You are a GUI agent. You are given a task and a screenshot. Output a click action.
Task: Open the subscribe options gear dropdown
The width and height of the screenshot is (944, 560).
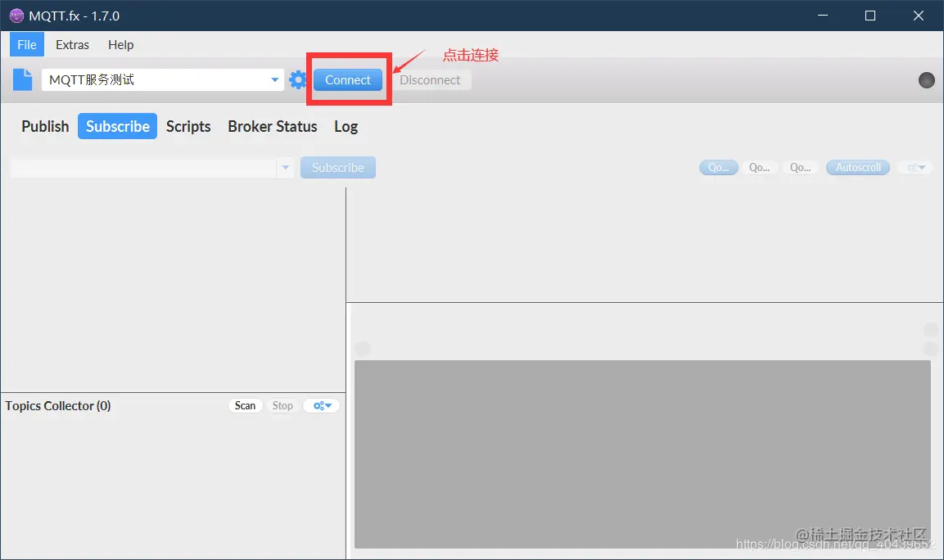pyautogui.click(x=915, y=167)
